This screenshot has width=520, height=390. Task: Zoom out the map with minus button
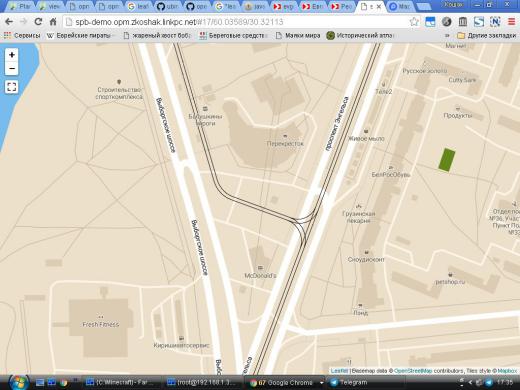[12, 68]
